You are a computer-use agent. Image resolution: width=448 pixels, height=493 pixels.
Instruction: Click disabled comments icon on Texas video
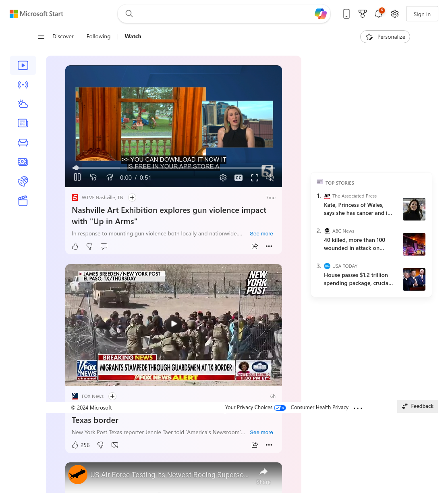115,445
